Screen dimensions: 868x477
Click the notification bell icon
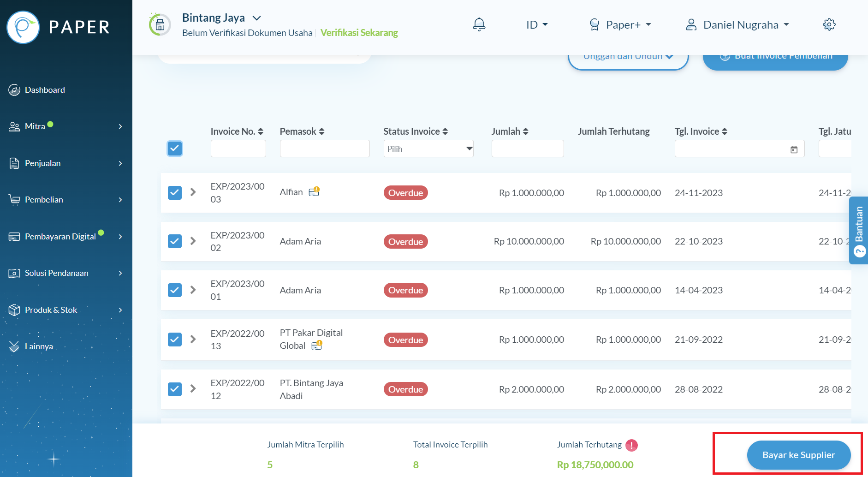(479, 24)
